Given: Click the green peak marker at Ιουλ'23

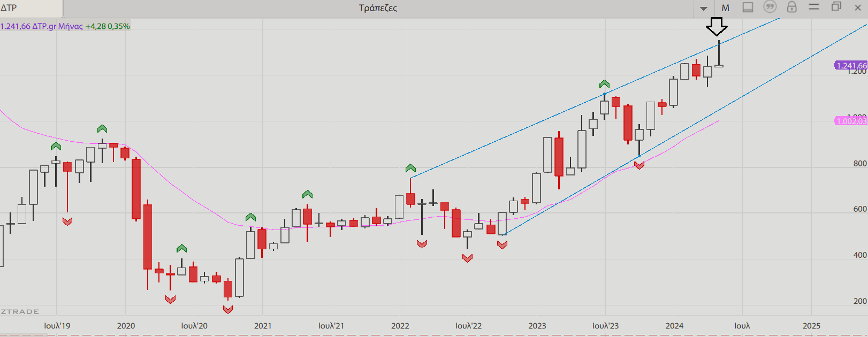Looking at the screenshot, I should [x=604, y=84].
